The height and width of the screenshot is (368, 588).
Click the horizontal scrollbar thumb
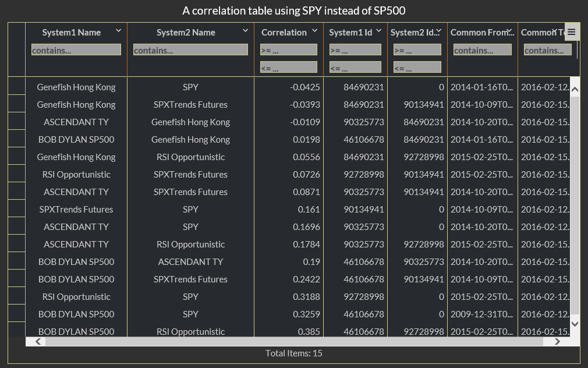(x=294, y=341)
